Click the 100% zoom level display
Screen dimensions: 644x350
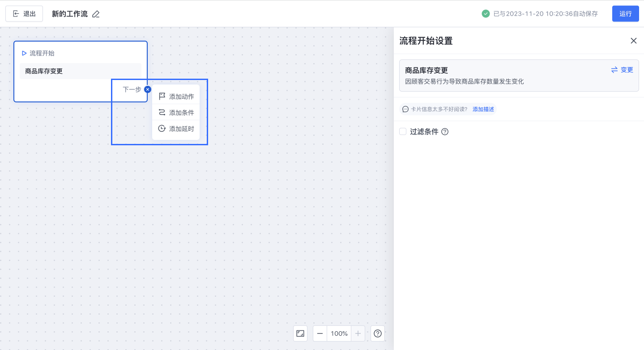[x=339, y=333]
